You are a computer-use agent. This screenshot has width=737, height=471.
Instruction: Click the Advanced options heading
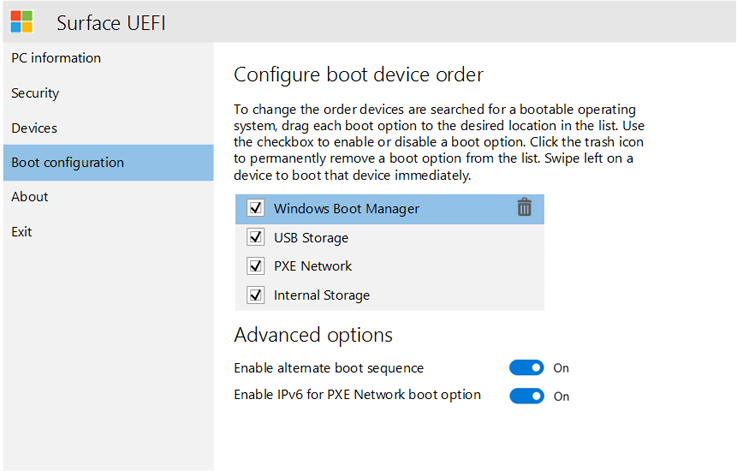313,334
